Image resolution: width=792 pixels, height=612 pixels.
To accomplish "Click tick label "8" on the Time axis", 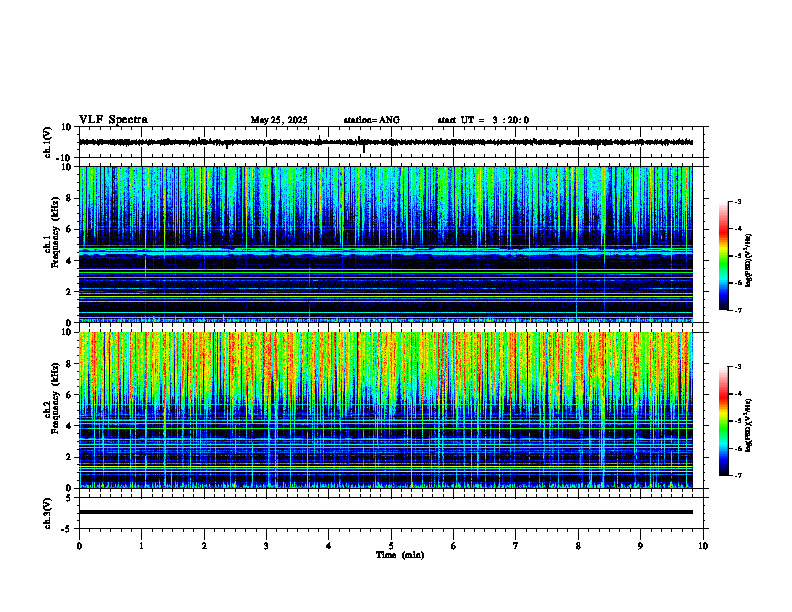I will (578, 546).
